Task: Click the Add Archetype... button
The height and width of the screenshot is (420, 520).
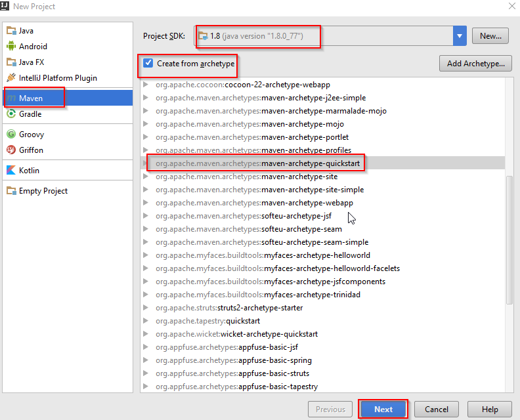Action: 475,63
